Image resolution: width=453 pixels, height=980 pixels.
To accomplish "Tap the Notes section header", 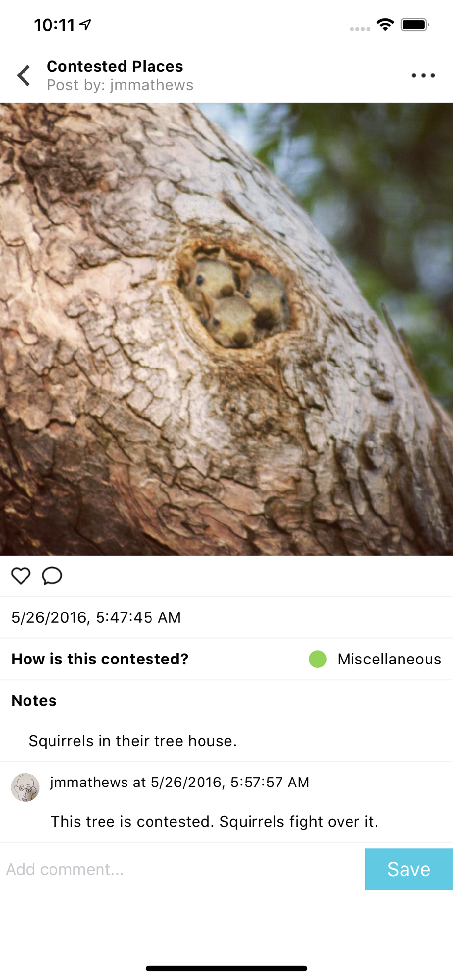I will [34, 701].
